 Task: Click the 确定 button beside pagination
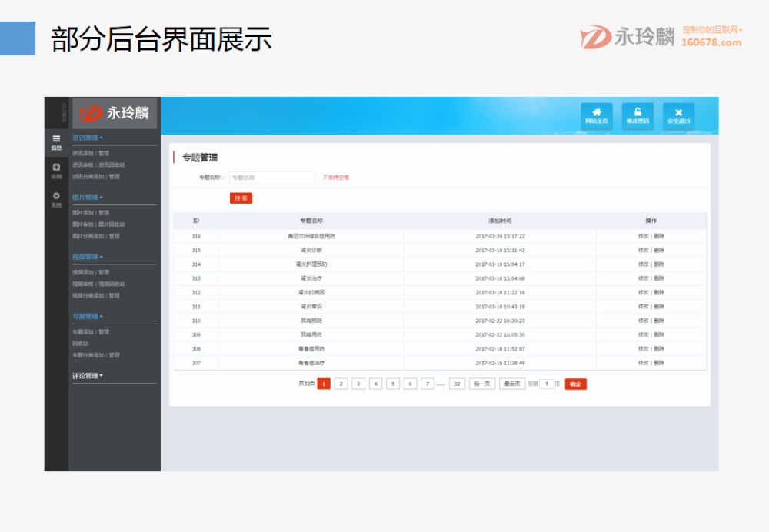[x=577, y=384]
